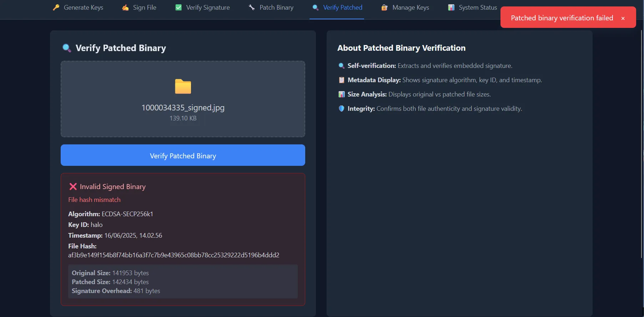
Task: Click the yellow folder icon in upload area
Action: [x=183, y=86]
